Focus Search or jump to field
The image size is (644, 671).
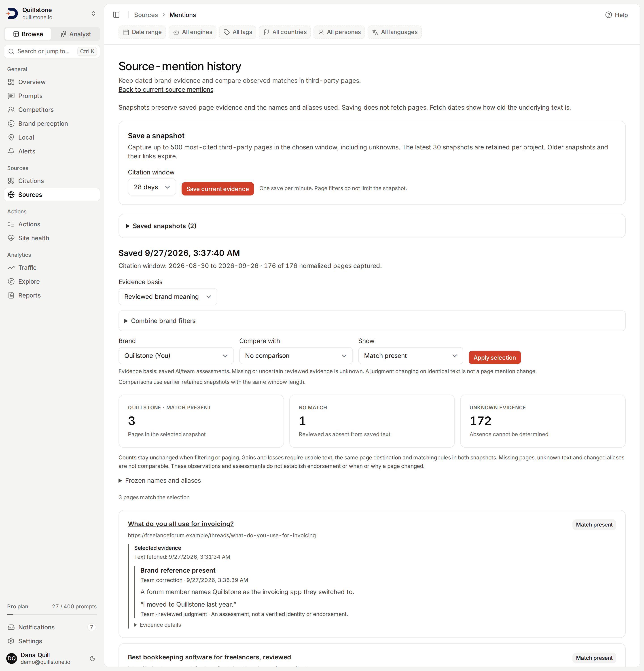click(52, 51)
